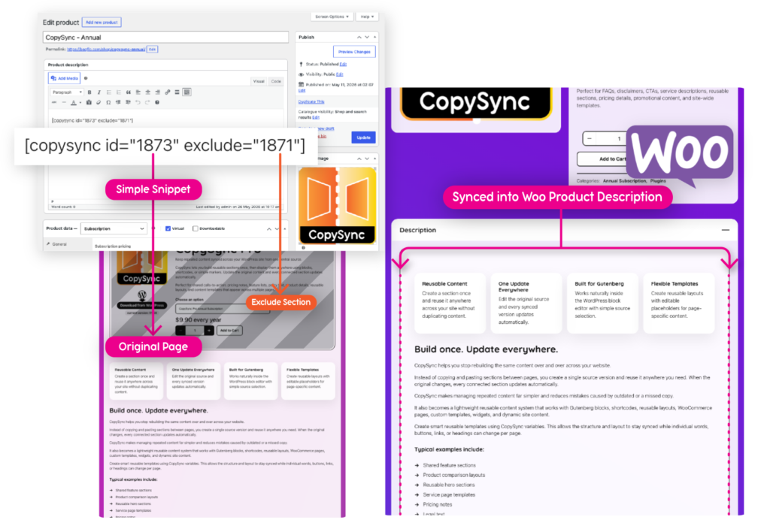Move the Product image box up
This screenshot has height=532, width=770.
[x=359, y=159]
